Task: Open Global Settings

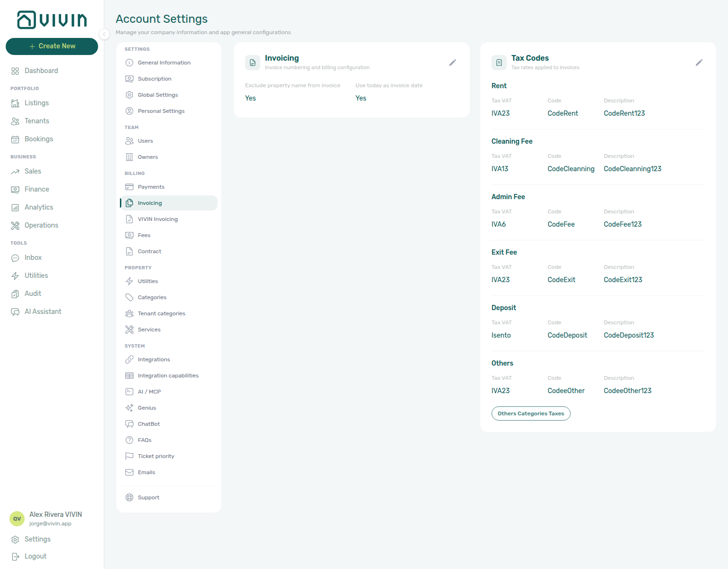Action: (169, 95)
